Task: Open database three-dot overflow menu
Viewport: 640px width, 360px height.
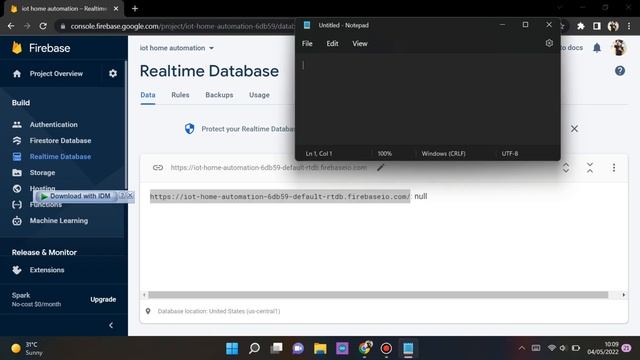Action: 613,168
